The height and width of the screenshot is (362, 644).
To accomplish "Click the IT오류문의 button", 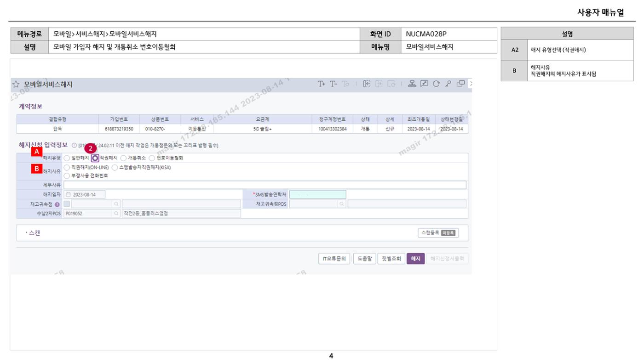I will 334,259.
